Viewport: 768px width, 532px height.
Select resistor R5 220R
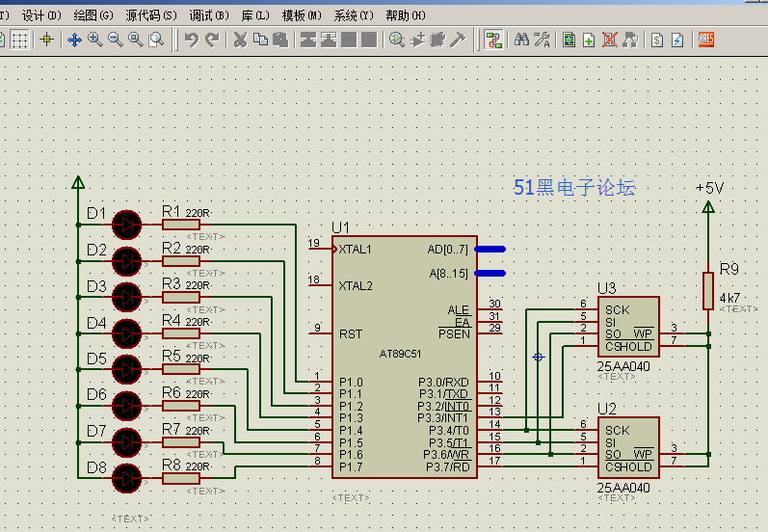click(x=181, y=370)
